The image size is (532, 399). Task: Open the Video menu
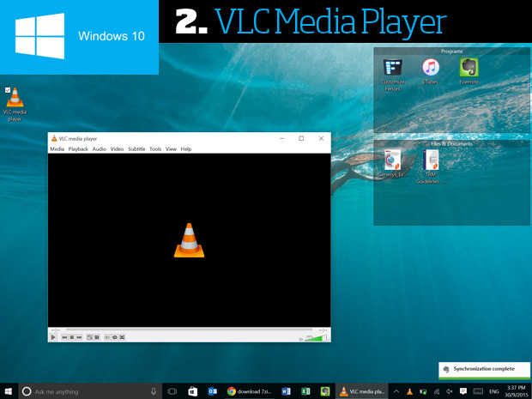click(x=117, y=149)
